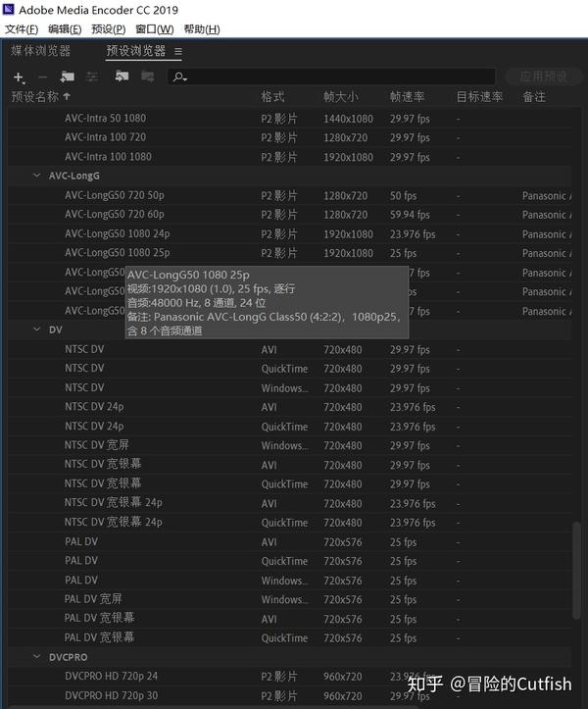Click inside the preset search field

pyautogui.click(x=331, y=76)
